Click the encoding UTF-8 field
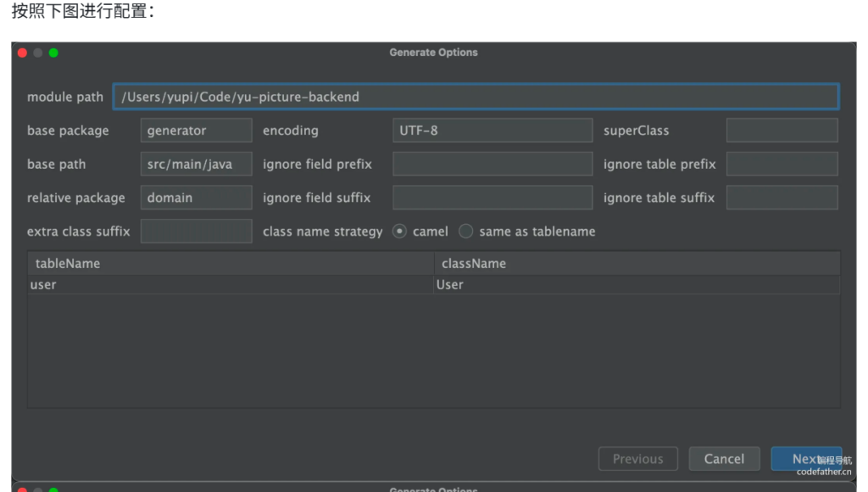This screenshot has width=868, height=492. [x=492, y=131]
